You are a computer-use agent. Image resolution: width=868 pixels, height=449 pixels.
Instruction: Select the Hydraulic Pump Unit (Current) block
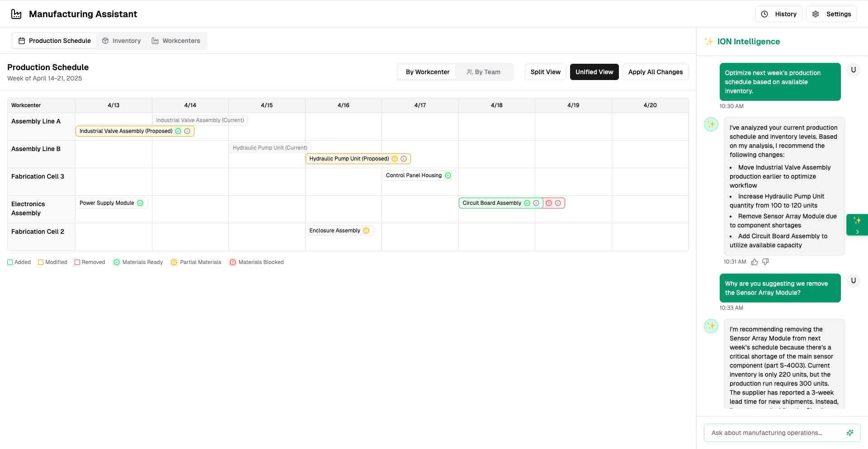click(270, 148)
